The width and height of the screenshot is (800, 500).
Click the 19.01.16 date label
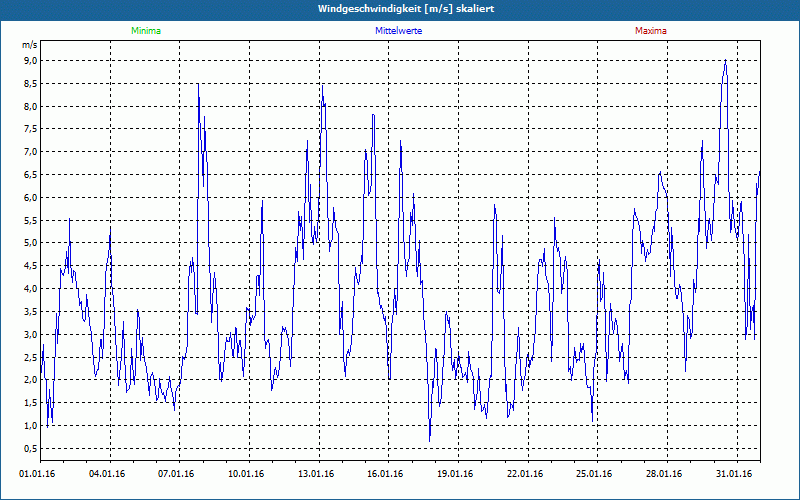coord(455,474)
